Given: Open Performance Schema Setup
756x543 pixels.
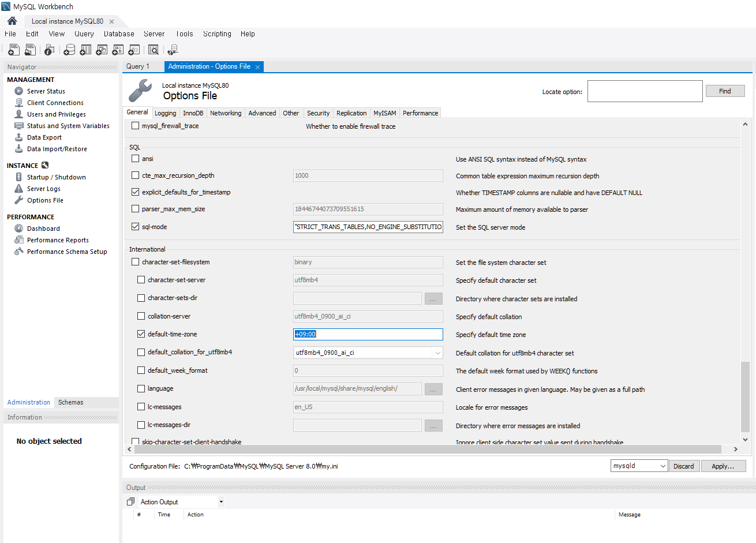Looking at the screenshot, I should pos(67,252).
